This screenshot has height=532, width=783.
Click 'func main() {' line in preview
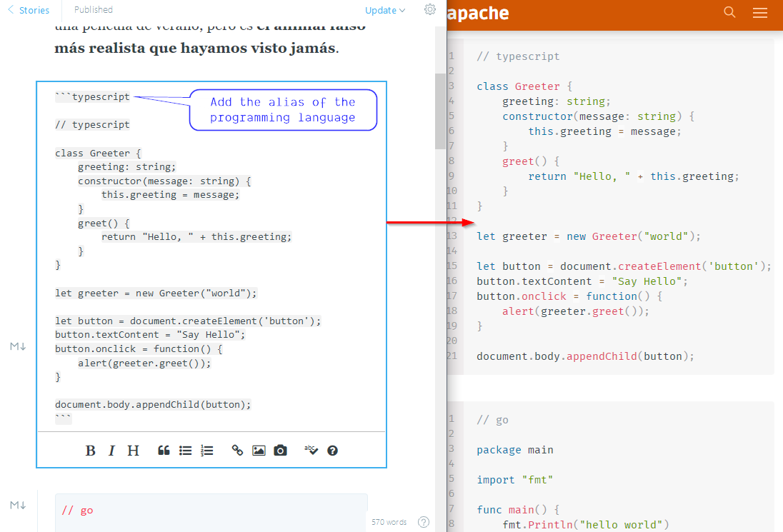[x=519, y=510]
